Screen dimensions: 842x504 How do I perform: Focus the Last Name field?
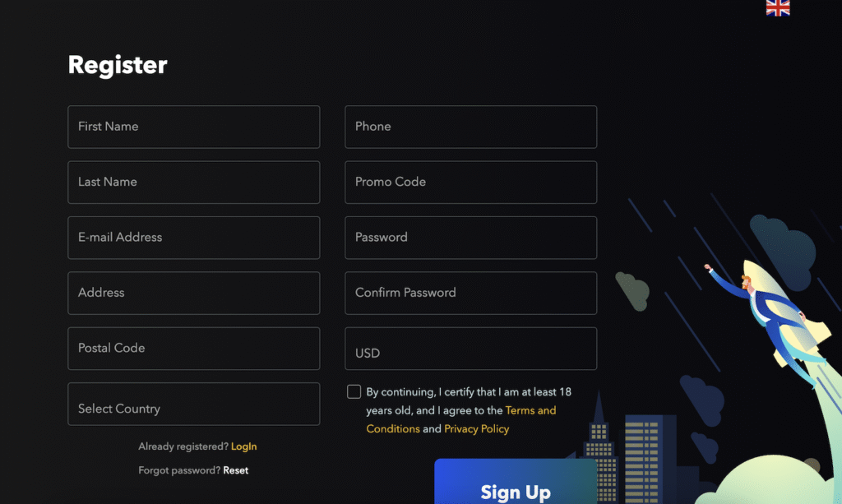[x=194, y=182]
